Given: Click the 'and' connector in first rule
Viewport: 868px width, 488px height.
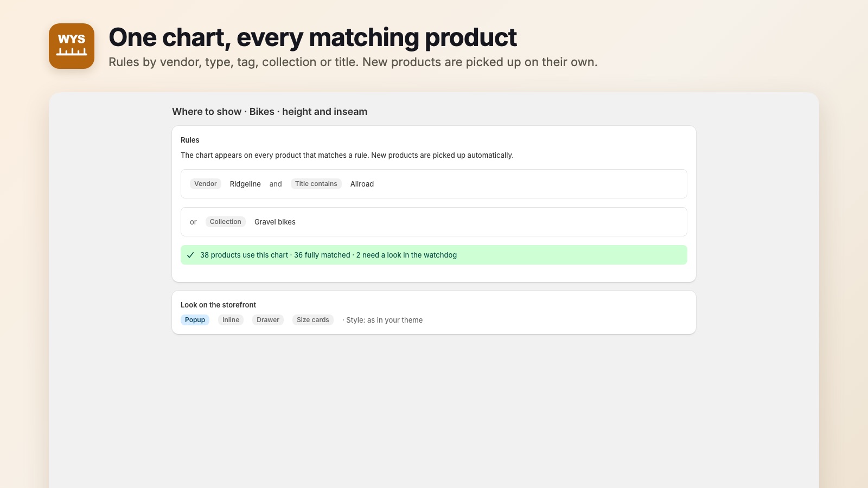Looking at the screenshot, I should (x=276, y=184).
